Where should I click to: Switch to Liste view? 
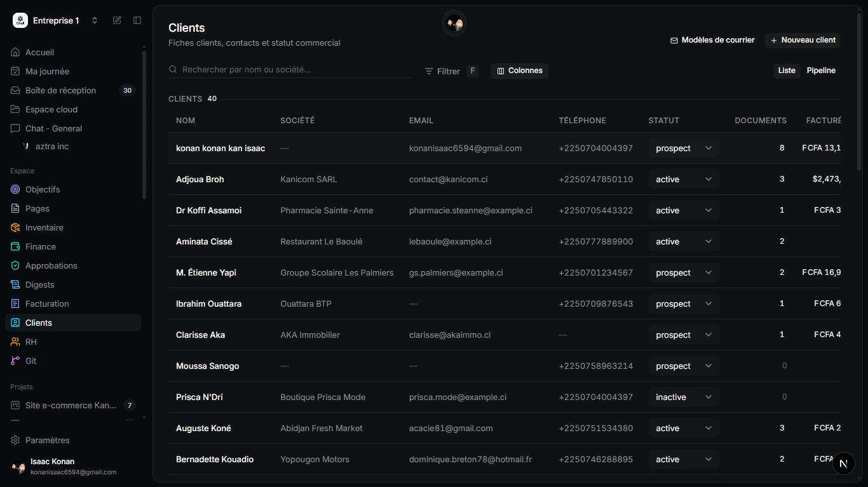[787, 70]
